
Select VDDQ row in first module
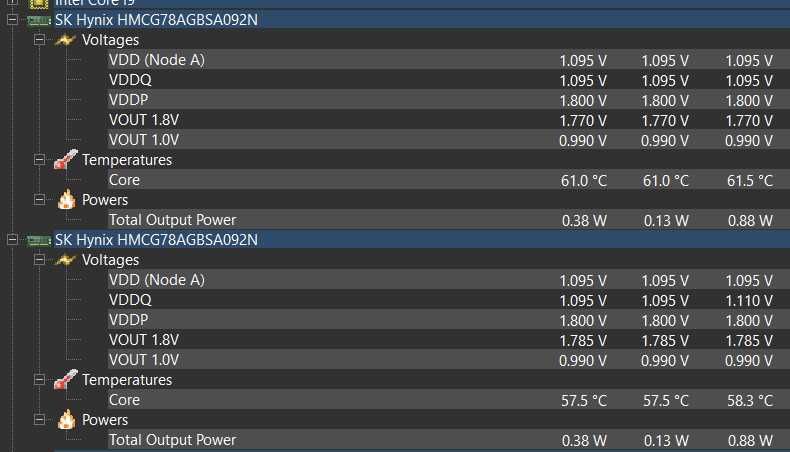(x=448, y=80)
